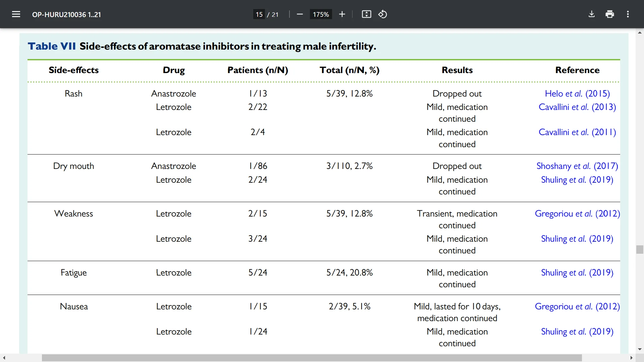Open Shuling (2019) link in Fatigue row

tap(577, 273)
